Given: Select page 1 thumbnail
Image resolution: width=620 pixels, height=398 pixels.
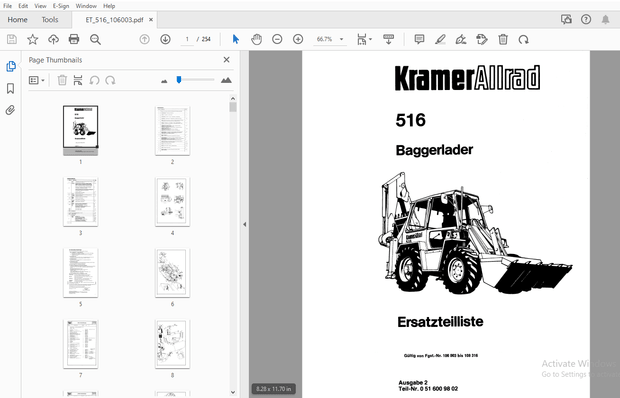Looking at the screenshot, I should 81,130.
